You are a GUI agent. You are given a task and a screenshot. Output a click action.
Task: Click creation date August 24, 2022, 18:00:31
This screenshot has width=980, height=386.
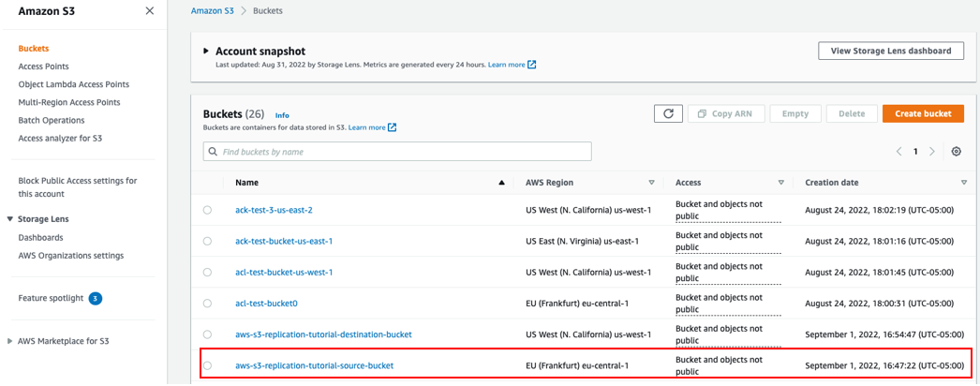pyautogui.click(x=880, y=304)
